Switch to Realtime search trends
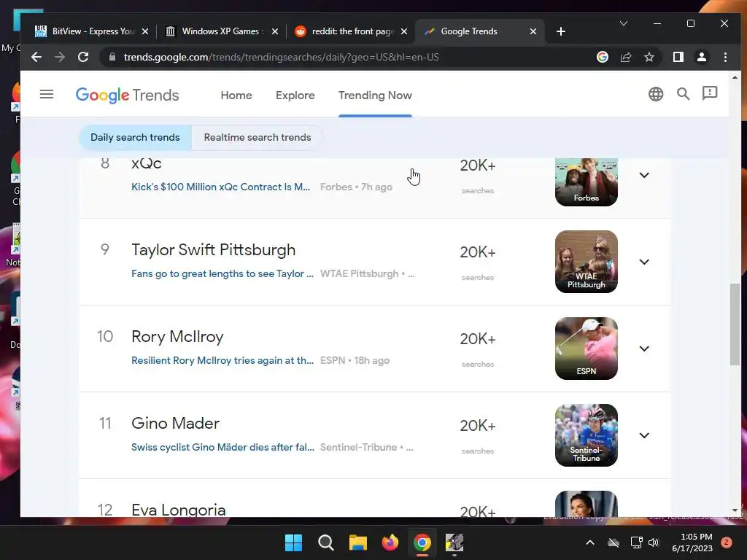Image resolution: width=747 pixels, height=560 pixels. click(258, 138)
